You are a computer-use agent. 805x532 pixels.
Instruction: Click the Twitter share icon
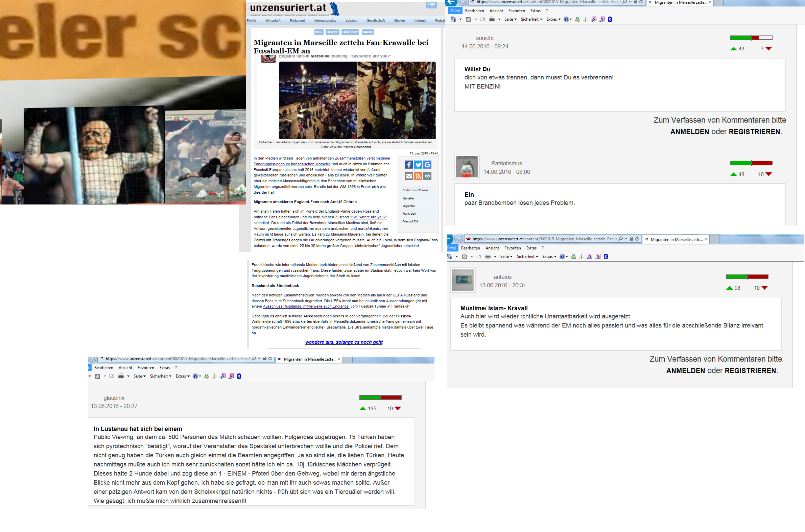click(x=418, y=165)
